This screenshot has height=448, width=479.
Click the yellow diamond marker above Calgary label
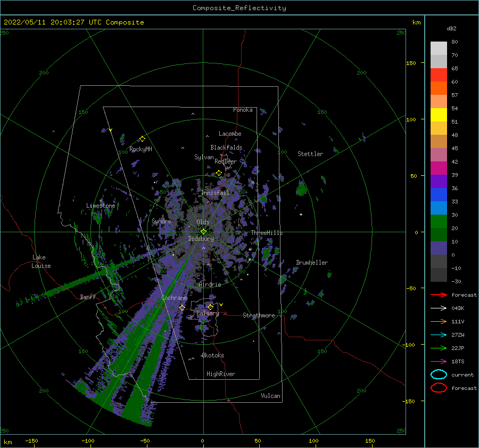coord(210,307)
